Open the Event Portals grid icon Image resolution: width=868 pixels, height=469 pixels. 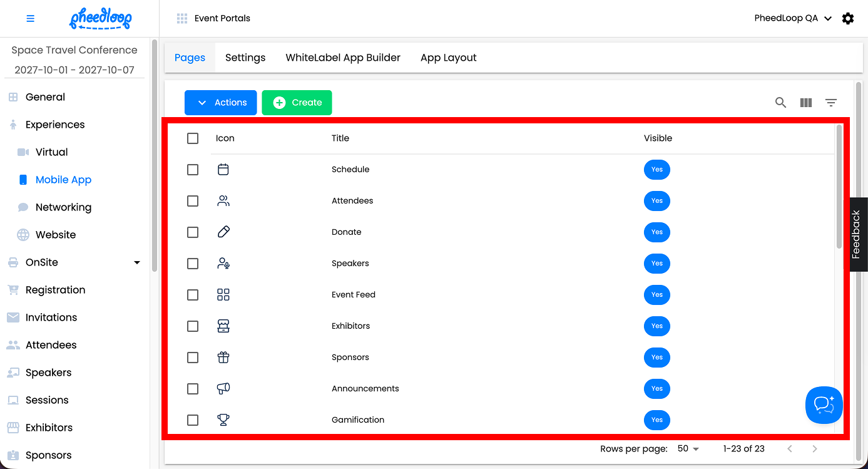point(182,19)
